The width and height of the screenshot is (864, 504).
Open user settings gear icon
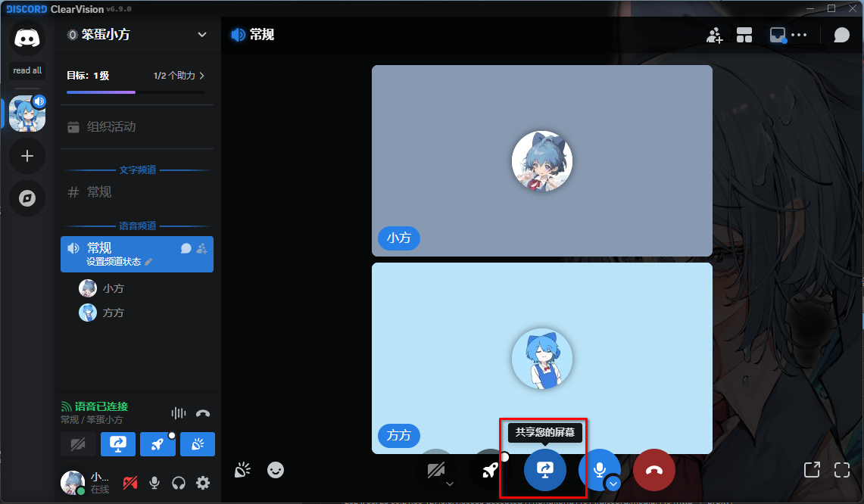(x=203, y=482)
